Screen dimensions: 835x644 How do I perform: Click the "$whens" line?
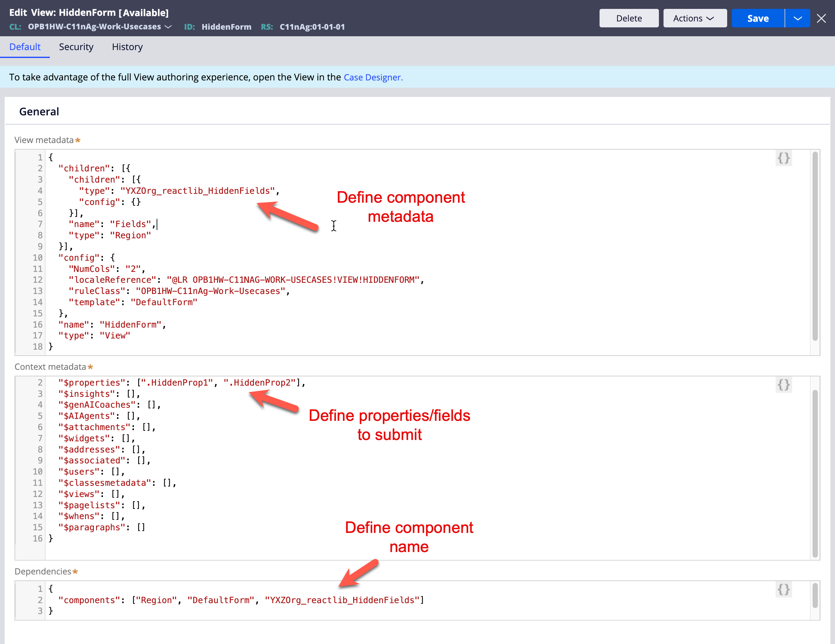[91, 516]
